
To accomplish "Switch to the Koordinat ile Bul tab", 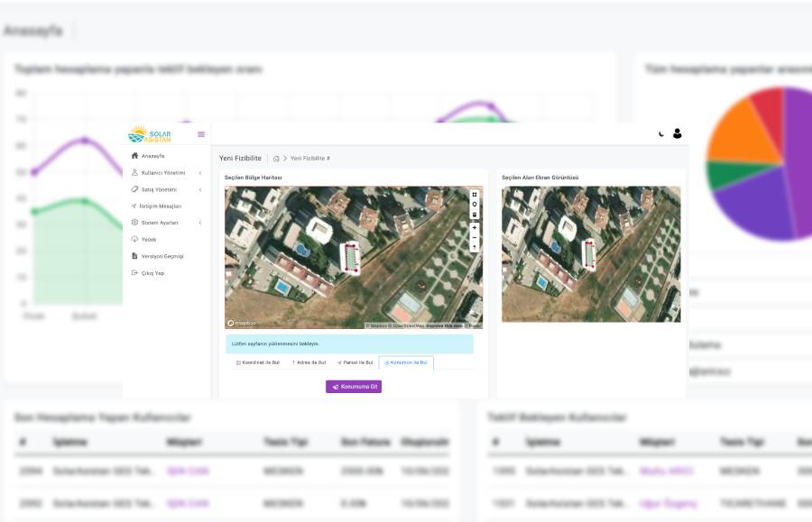I will 258,362.
